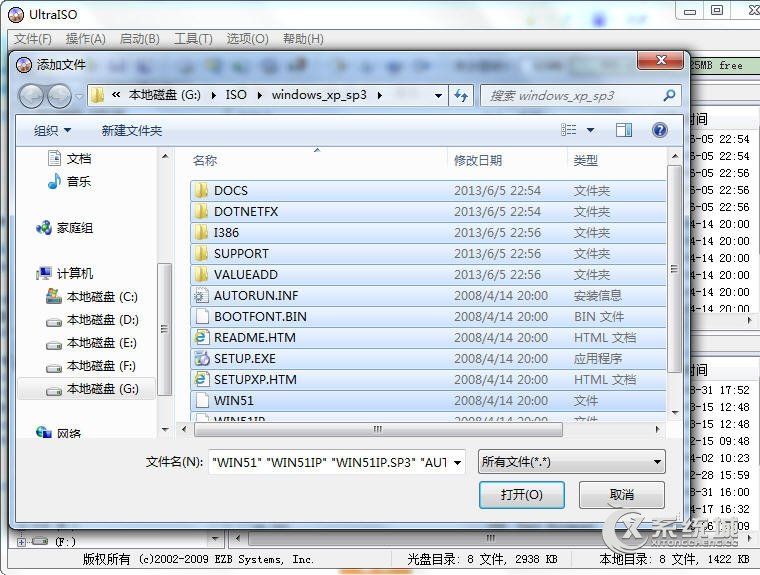Click the back navigation arrow button
Viewport: 760px width, 575px height.
[32, 96]
